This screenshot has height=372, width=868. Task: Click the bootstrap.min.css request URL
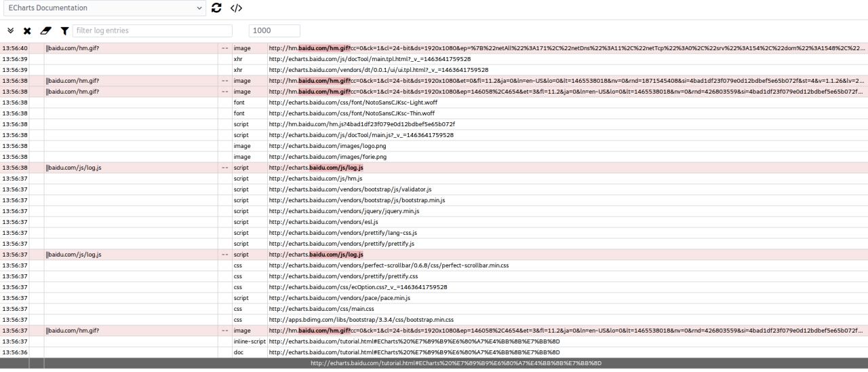point(361,320)
